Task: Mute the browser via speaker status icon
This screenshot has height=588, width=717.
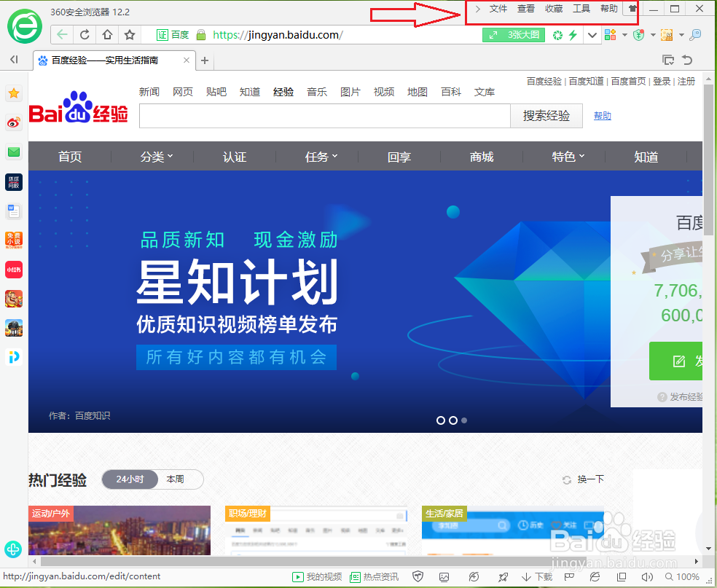Action: [x=649, y=576]
